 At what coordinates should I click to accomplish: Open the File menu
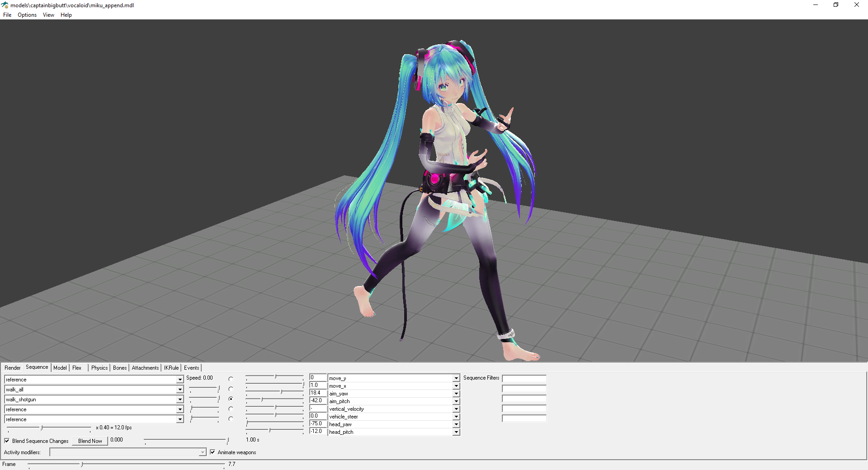click(x=7, y=15)
